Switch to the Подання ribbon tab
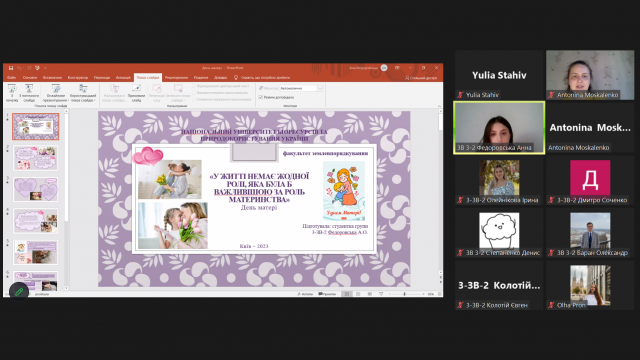This screenshot has height=360, width=640. coord(201,78)
